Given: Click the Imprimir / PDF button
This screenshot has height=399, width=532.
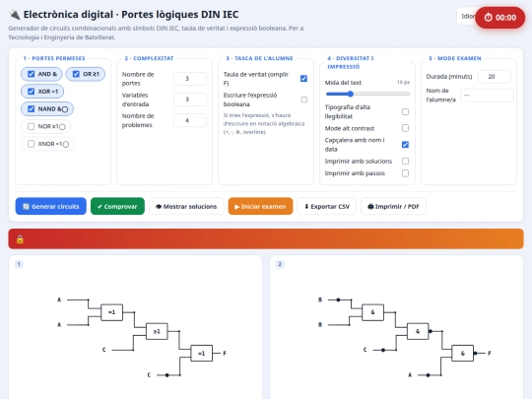Looking at the screenshot, I should coord(393,206).
